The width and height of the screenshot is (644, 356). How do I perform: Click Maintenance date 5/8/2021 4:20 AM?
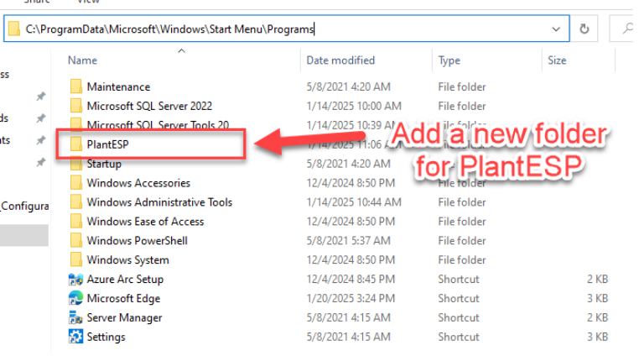(x=348, y=87)
